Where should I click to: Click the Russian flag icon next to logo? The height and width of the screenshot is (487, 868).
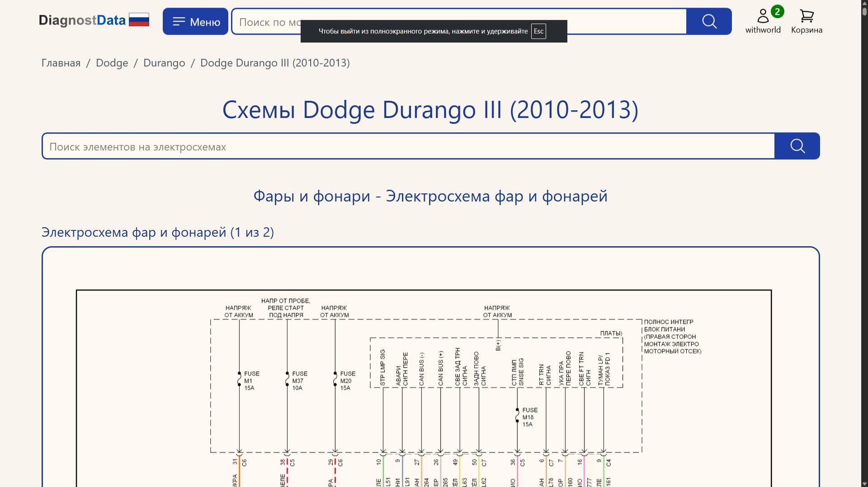139,19
